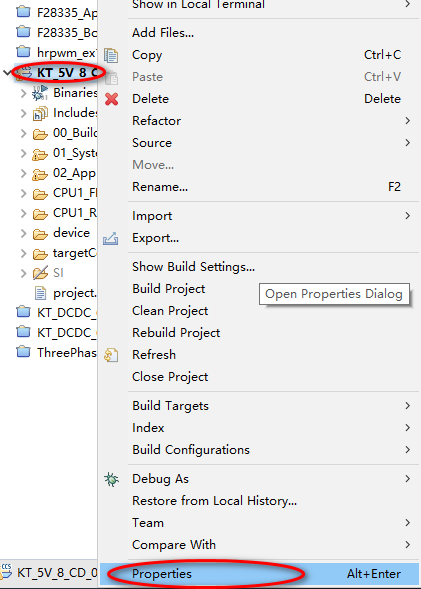Click the red Delete X icon
Viewport: 421px width, 589px height.
tap(111, 99)
